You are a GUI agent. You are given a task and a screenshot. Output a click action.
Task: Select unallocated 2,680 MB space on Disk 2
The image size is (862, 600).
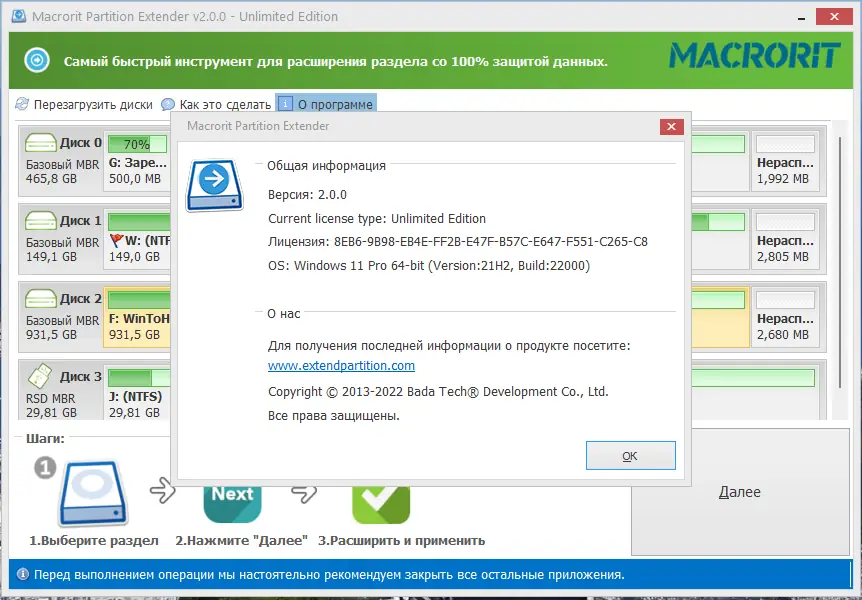[786, 316]
